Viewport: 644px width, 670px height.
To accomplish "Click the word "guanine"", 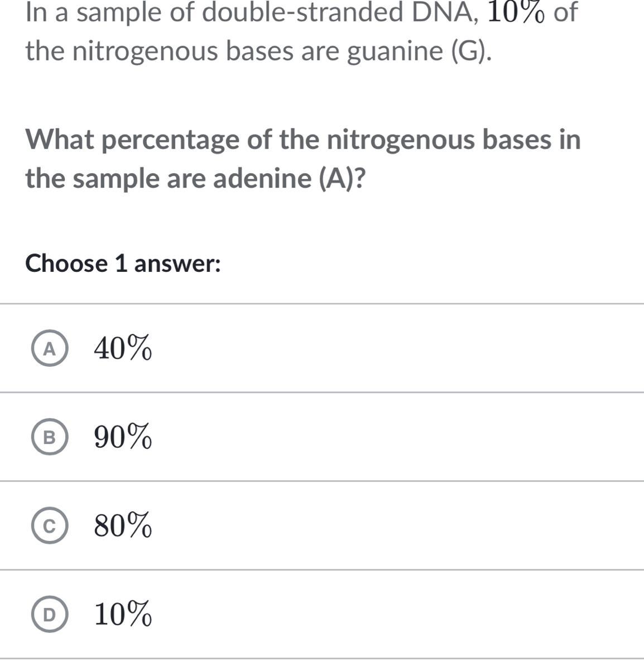I will click(x=394, y=51).
